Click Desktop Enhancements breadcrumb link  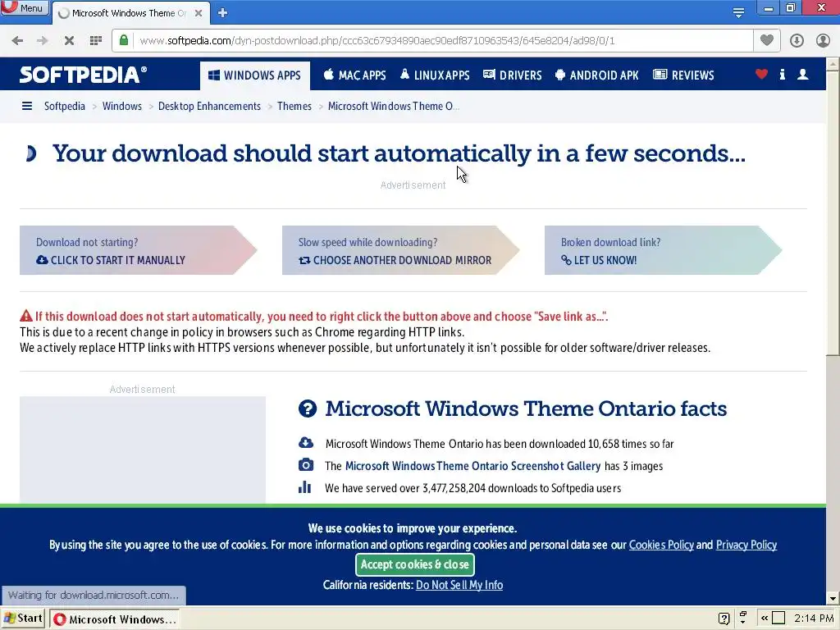tap(209, 106)
